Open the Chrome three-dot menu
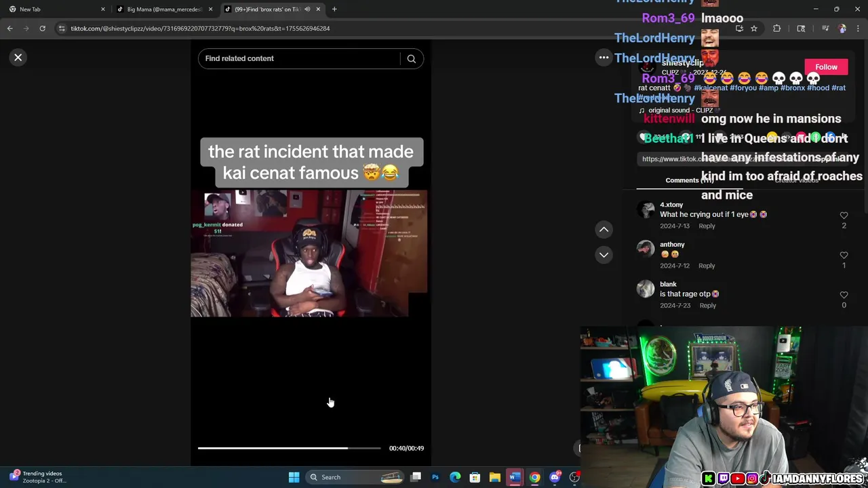Image resolution: width=868 pixels, height=488 pixels. click(858, 28)
